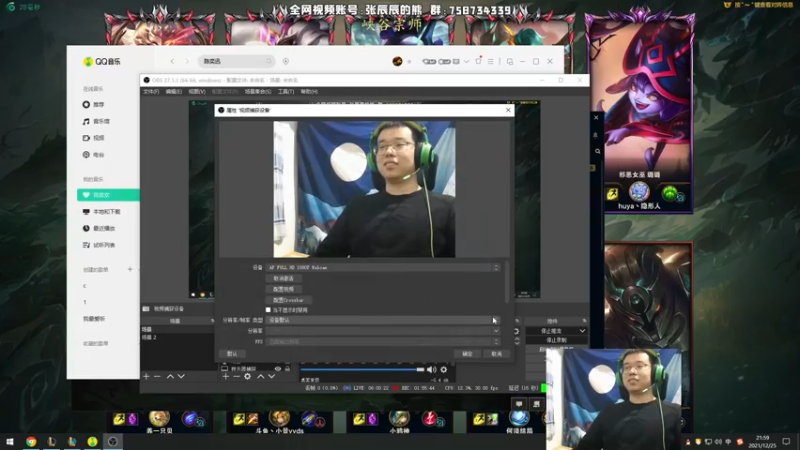This screenshot has height=450, width=800.
Task: Click the 停止录制 button in OBS controls
Action: (556, 340)
